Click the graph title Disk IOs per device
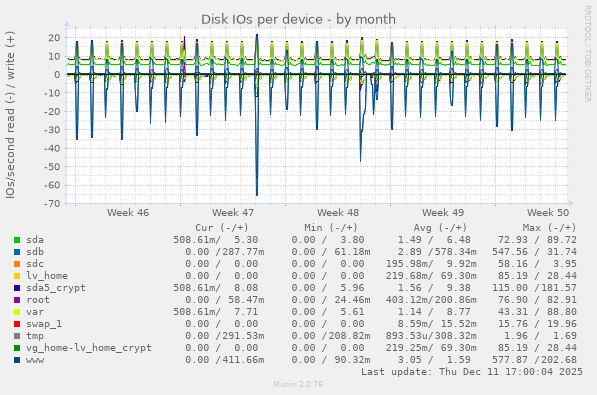 pyautogui.click(x=298, y=19)
